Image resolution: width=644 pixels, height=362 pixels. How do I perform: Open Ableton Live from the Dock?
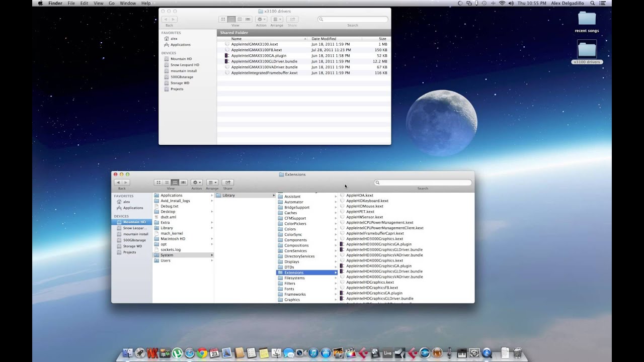(x=387, y=353)
